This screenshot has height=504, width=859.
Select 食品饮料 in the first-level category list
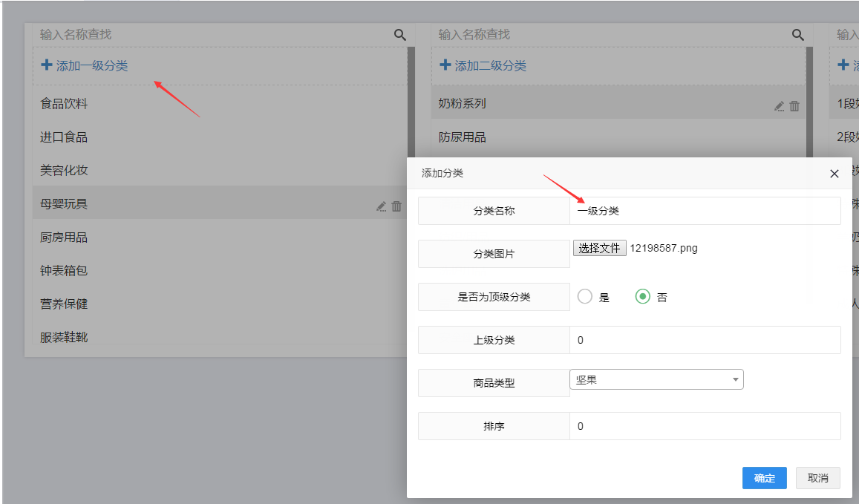(64, 104)
